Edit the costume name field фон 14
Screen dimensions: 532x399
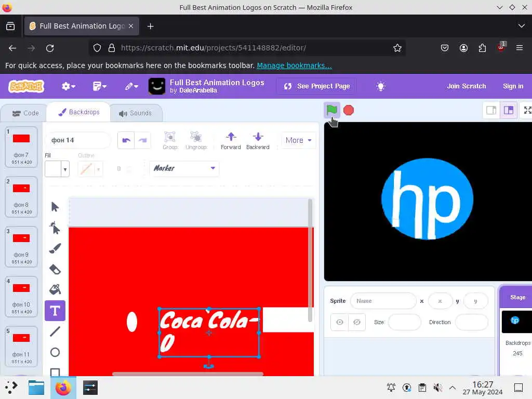click(78, 140)
